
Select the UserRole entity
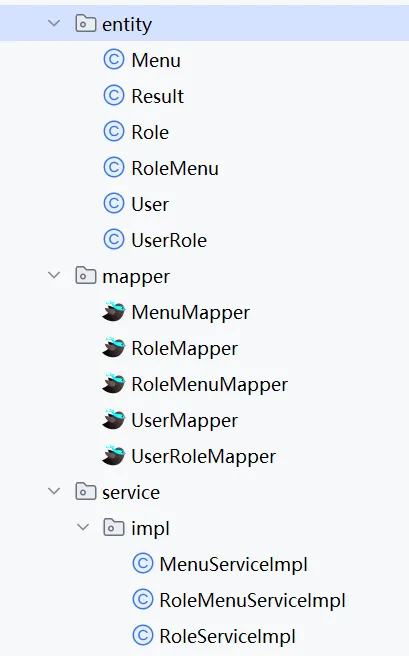169,240
